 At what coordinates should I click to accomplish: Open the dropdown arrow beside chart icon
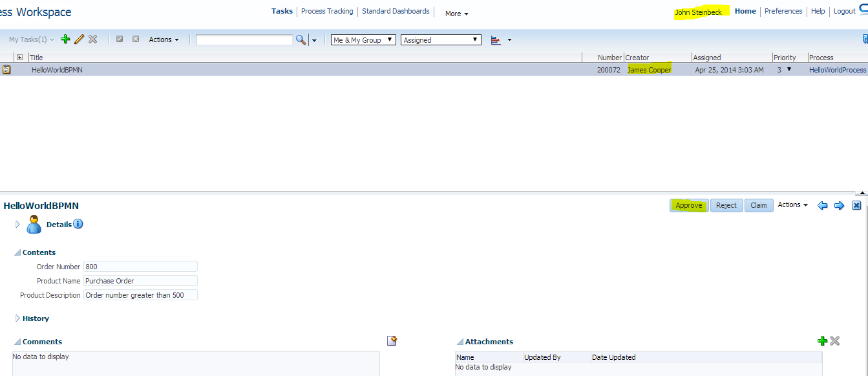point(509,40)
